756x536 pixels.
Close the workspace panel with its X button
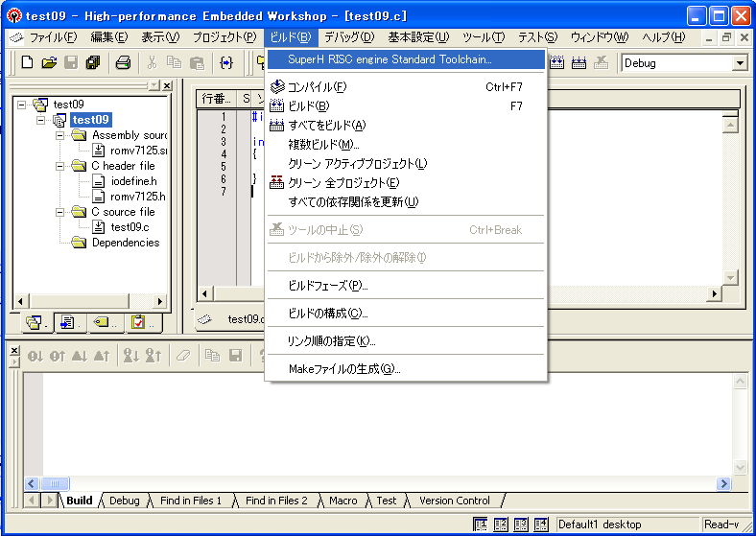(x=166, y=86)
